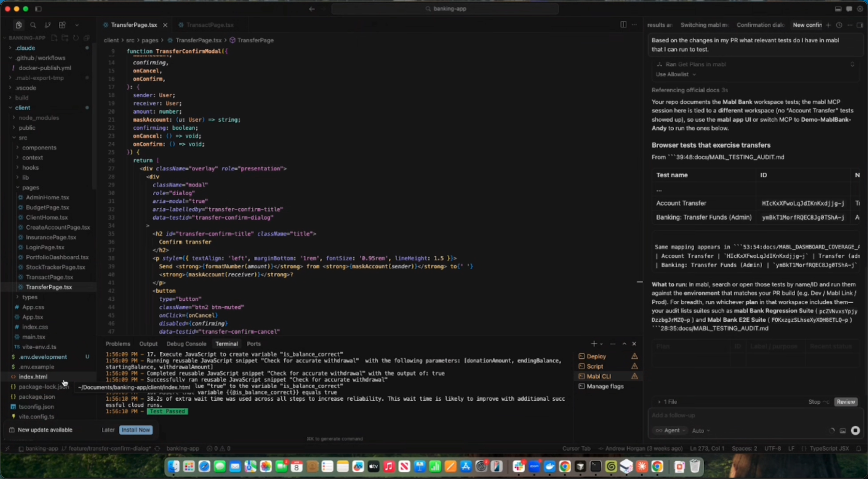Click the Mabl CLI warning icon
Viewport: 868px width, 479px height.
pos(634,376)
